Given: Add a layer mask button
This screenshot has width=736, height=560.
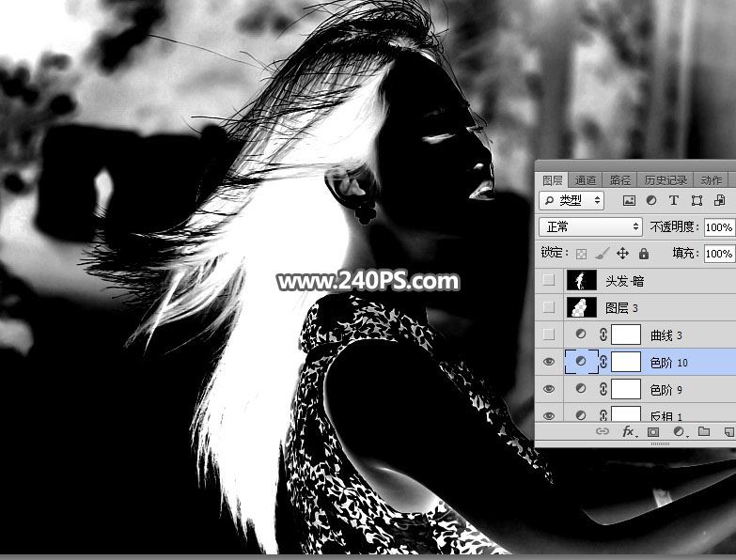Looking at the screenshot, I should click(653, 431).
